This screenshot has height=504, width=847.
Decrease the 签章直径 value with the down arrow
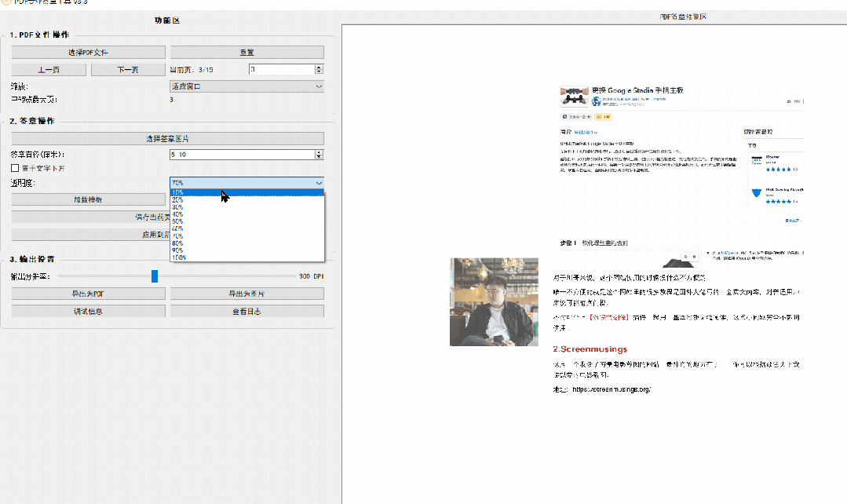(319, 158)
